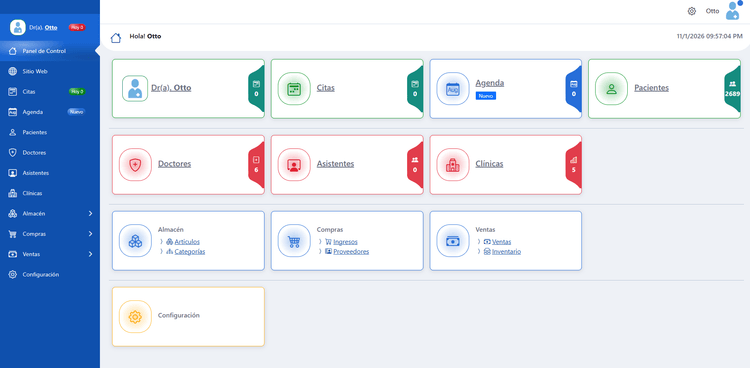Screen dimensions: 750x368
Task: Click the Clínicas count tab showing 5
Action: tap(574, 165)
